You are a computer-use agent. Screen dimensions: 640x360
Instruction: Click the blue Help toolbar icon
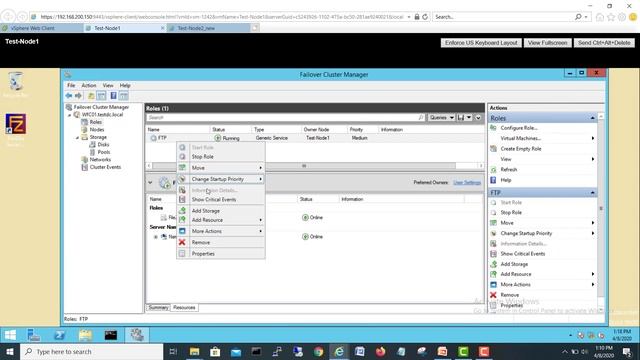113,96
